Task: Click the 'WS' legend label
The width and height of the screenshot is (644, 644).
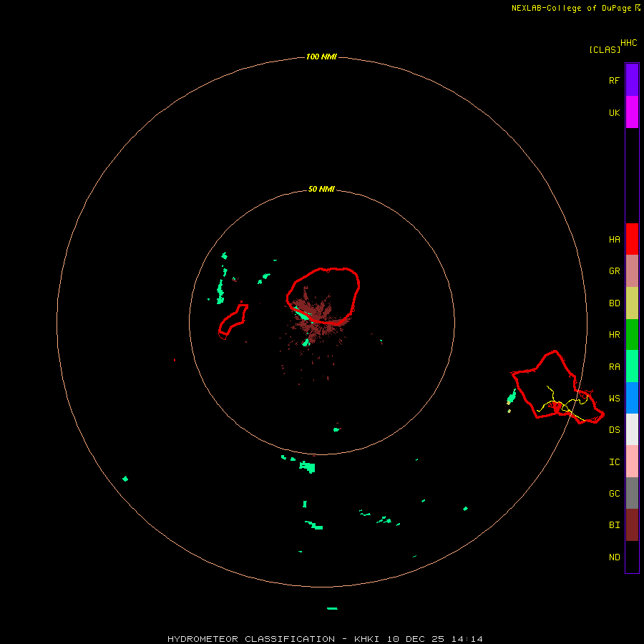Action: click(614, 399)
